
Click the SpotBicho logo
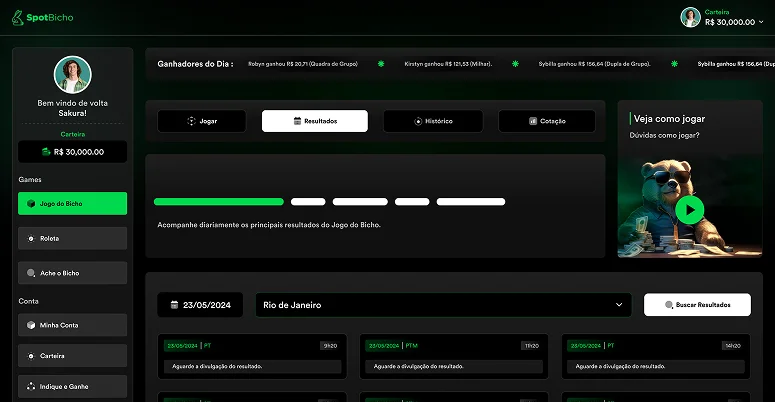43,18
